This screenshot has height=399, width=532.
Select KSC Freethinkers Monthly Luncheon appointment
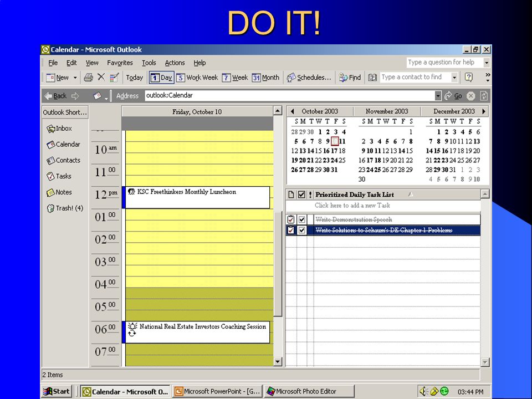coord(196,197)
